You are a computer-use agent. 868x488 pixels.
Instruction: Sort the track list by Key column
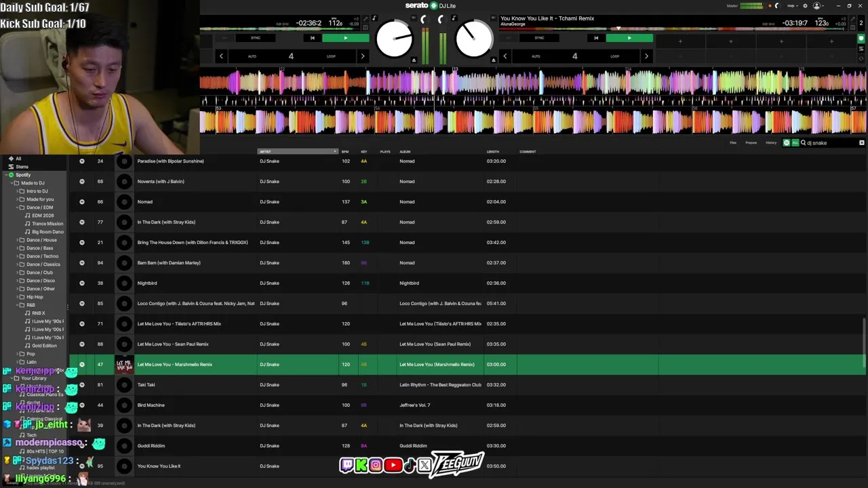[364, 152]
